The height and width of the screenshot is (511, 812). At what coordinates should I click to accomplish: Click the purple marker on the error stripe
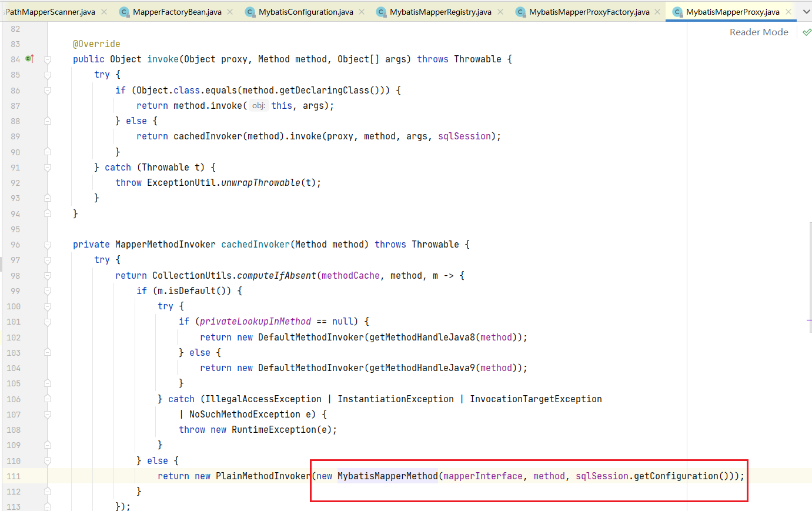[x=809, y=321]
